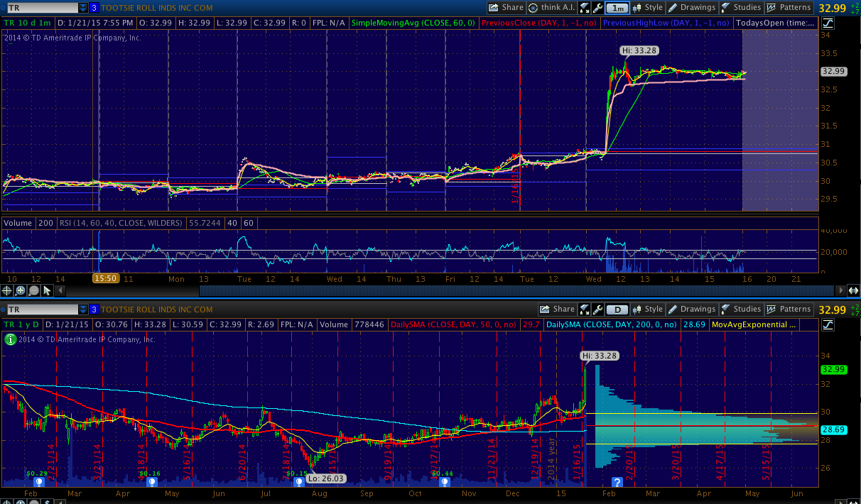Click the crosshair pan tool icon
Screen dimensions: 861x504
point(8,290)
